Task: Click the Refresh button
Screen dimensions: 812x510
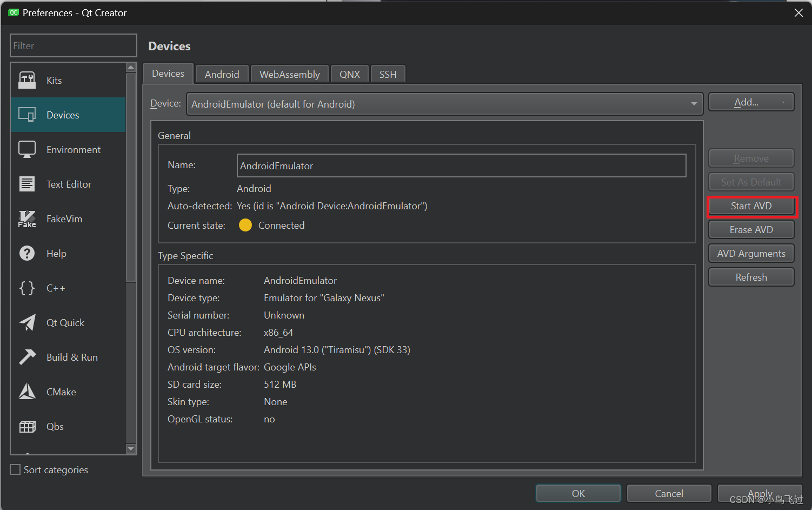Action: click(x=751, y=277)
